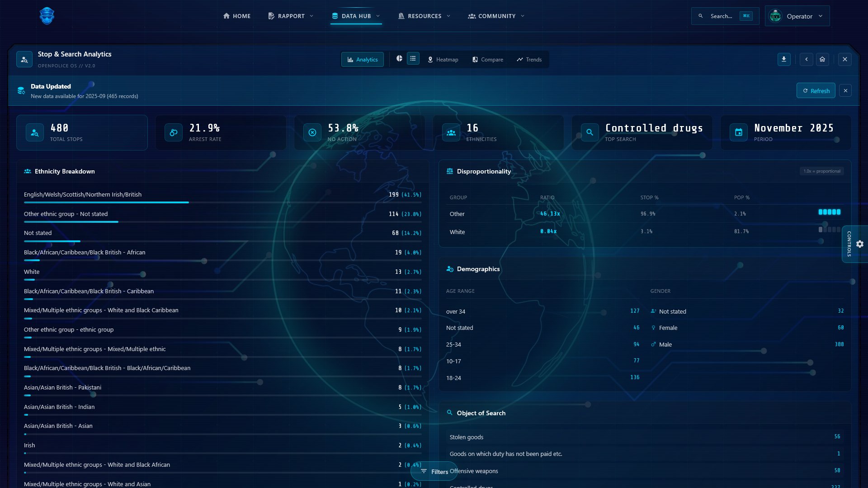Click the calendar icon in Period card
This screenshot has width=868, height=488.
(739, 132)
